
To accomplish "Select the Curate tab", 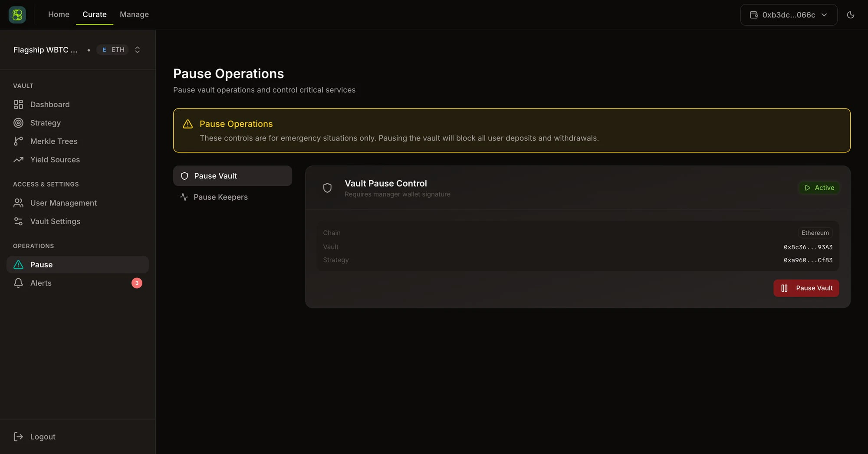I will click(x=95, y=14).
